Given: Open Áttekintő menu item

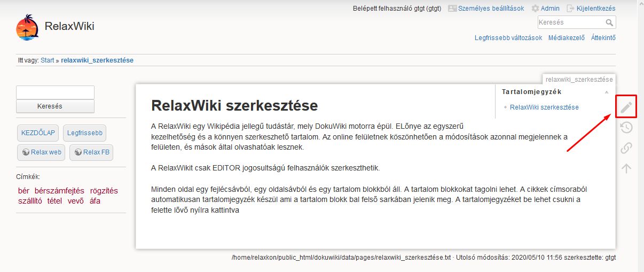Looking at the screenshot, I should 603,38.
